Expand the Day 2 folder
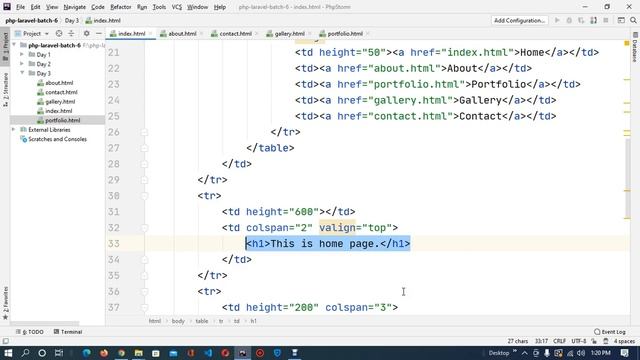Viewport: 640px width, 360px height. tap(22, 64)
